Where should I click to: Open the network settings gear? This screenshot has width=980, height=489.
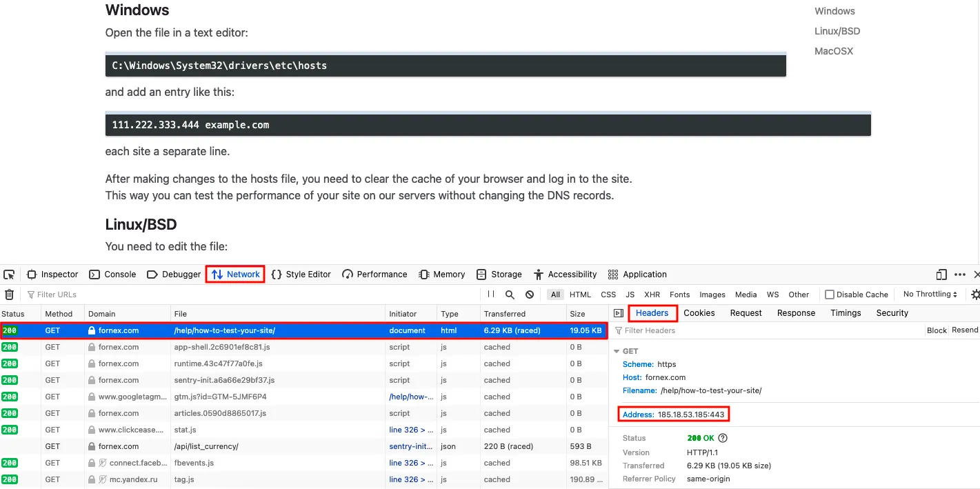tap(975, 295)
